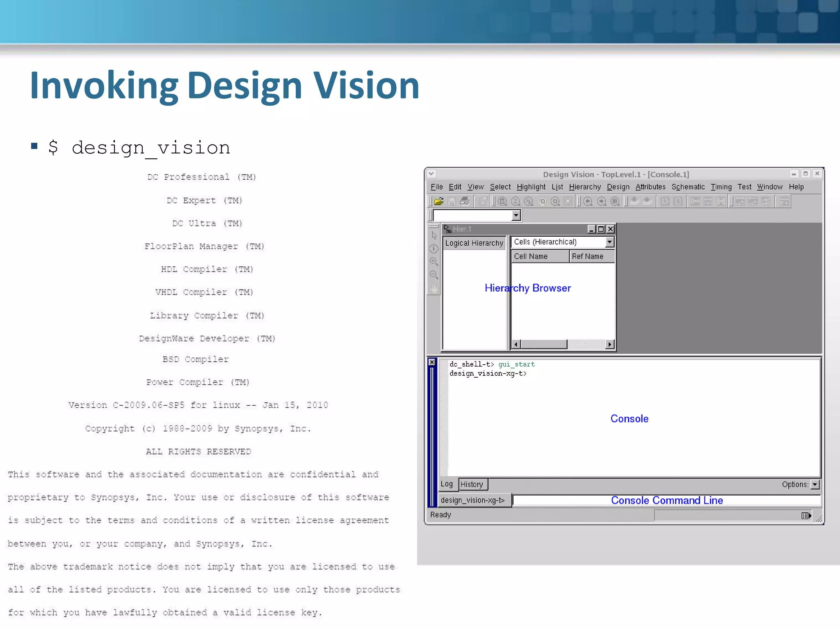This screenshot has height=630, width=840.
Task: Click right arrow of cells list scrollbar
Action: click(610, 345)
